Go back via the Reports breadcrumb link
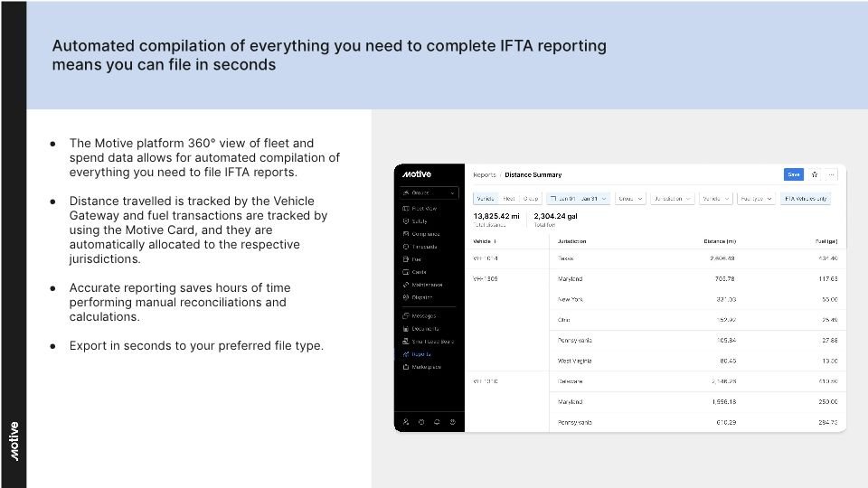This screenshot has height=488, width=868. [485, 174]
